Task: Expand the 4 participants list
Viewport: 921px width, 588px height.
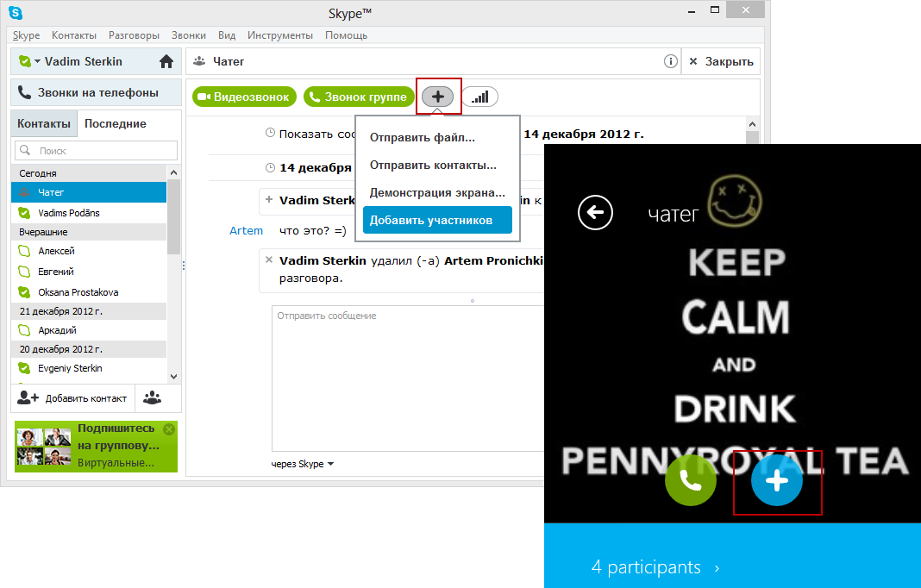Action: pyautogui.click(x=655, y=567)
